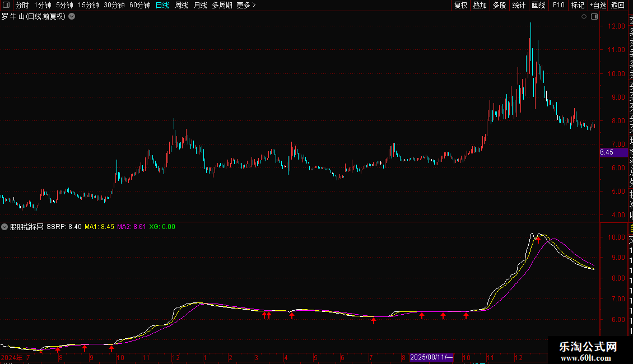Click the 罗牛山(日线.前复权) chart title
The image size is (633, 364).
[34, 17]
